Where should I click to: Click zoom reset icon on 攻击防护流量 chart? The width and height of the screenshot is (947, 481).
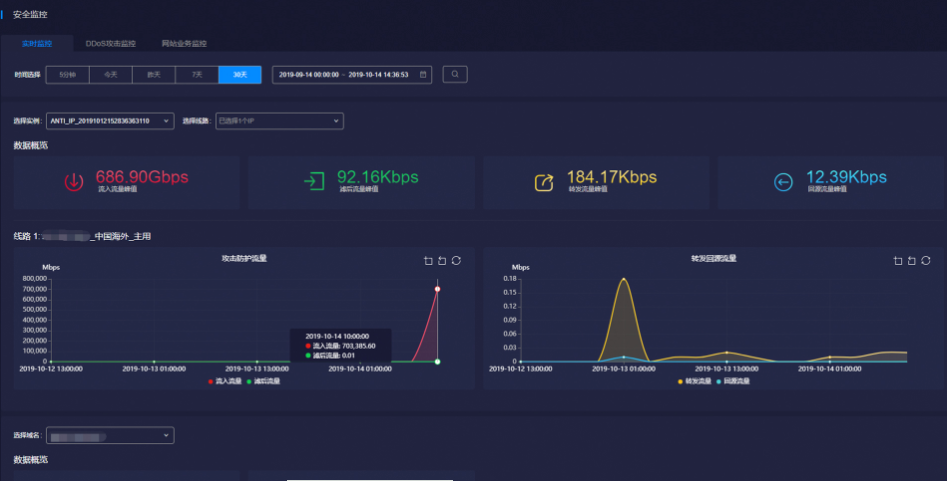coord(442,260)
